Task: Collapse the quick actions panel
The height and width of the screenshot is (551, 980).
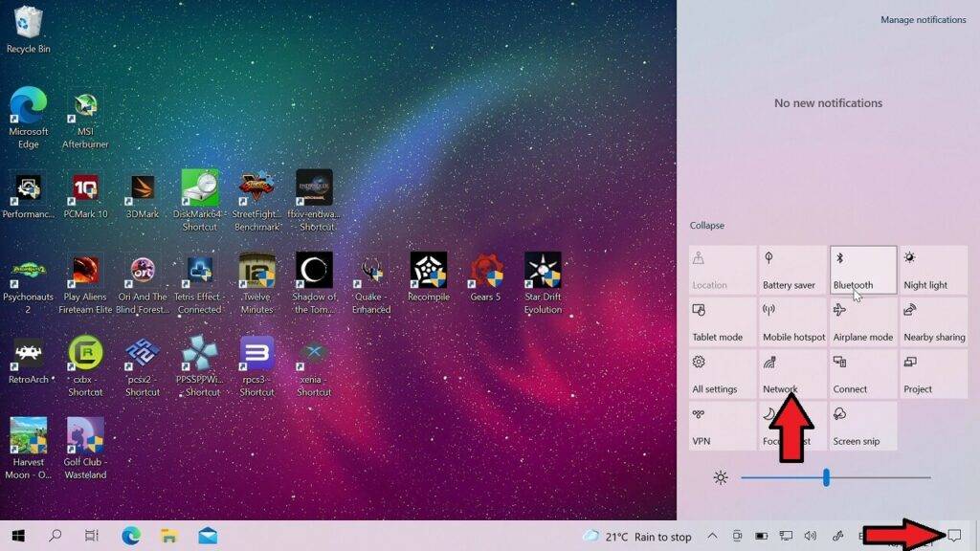Action: click(707, 226)
